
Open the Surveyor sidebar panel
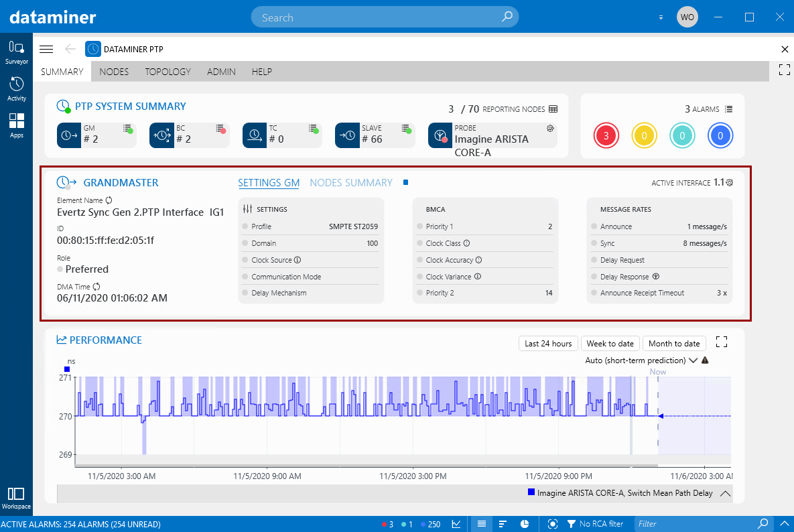(16, 53)
